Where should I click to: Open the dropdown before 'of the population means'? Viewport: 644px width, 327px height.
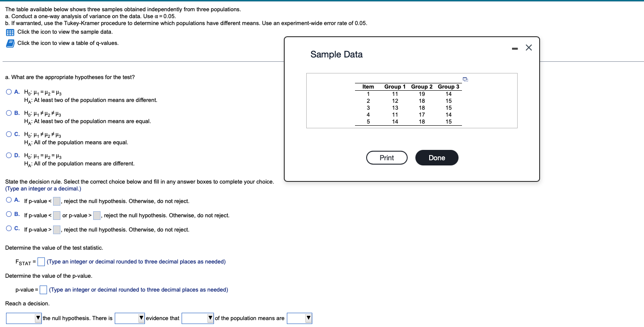click(x=198, y=318)
